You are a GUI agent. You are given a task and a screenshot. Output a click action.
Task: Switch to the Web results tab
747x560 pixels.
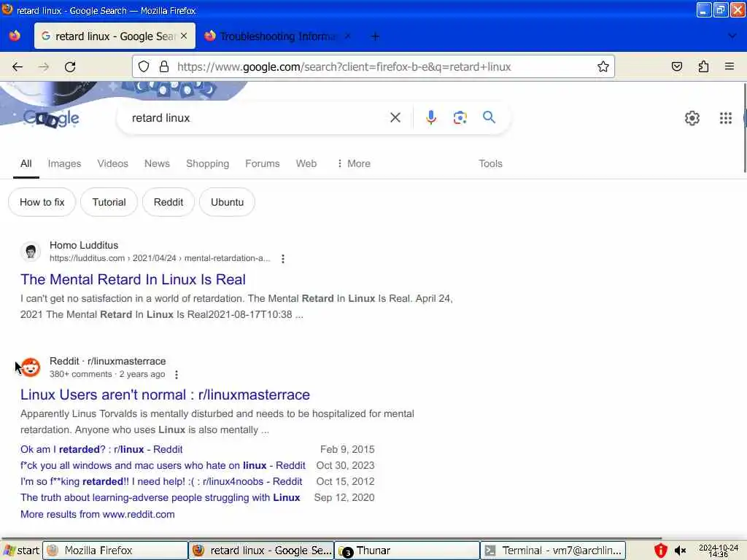(x=306, y=163)
